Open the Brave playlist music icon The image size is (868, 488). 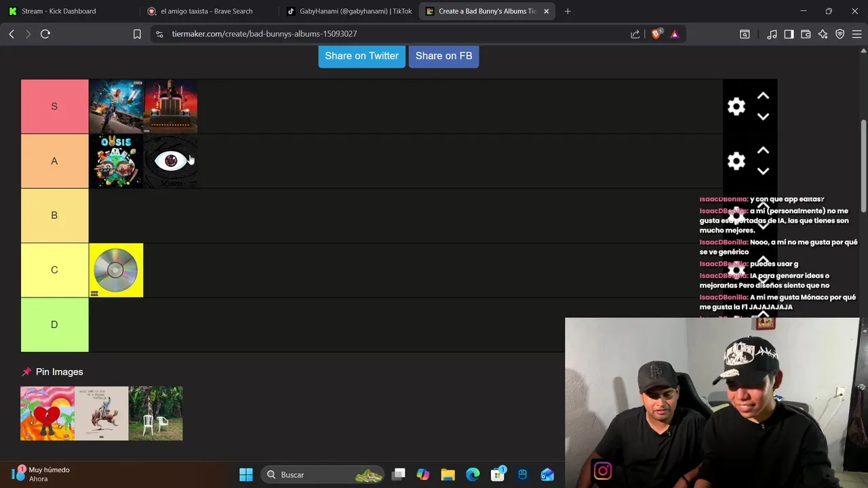[772, 34]
